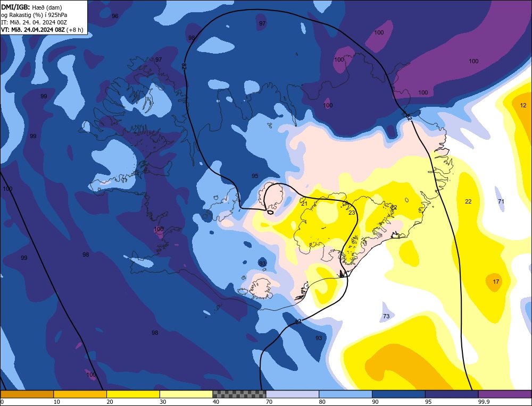
Task: Click the 'IT: Mið. 24. 04. 2024 00Z' line
Action: tap(34, 22)
